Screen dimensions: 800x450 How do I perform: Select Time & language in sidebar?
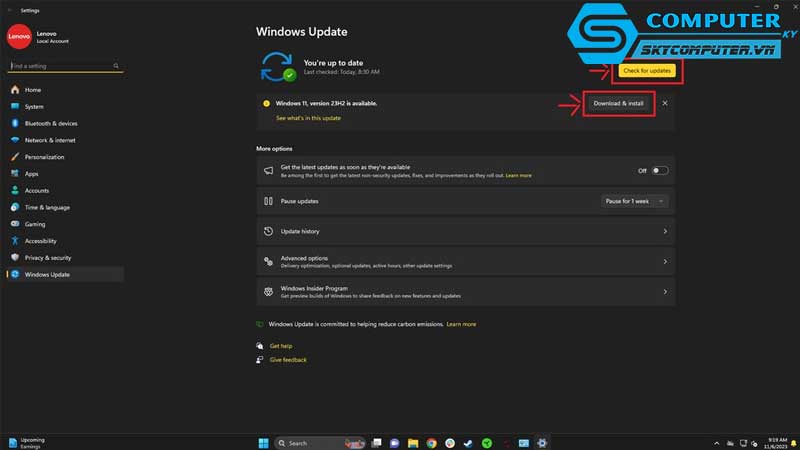[47, 207]
